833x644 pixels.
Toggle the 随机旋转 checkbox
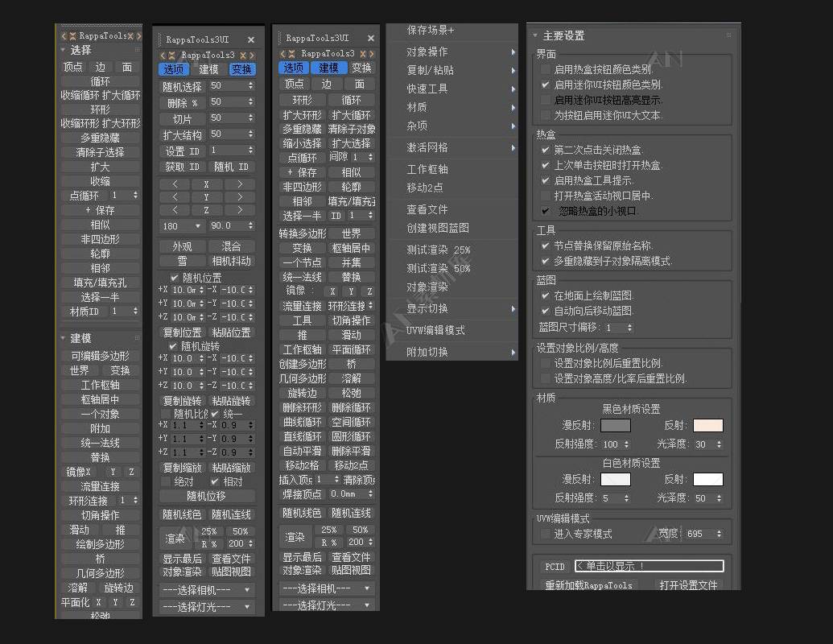coord(173,346)
